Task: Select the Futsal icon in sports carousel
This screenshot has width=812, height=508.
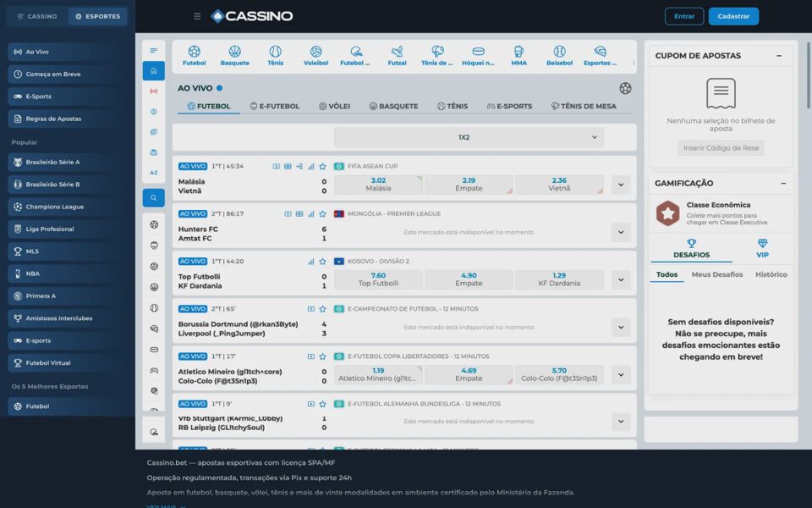Action: [x=398, y=52]
